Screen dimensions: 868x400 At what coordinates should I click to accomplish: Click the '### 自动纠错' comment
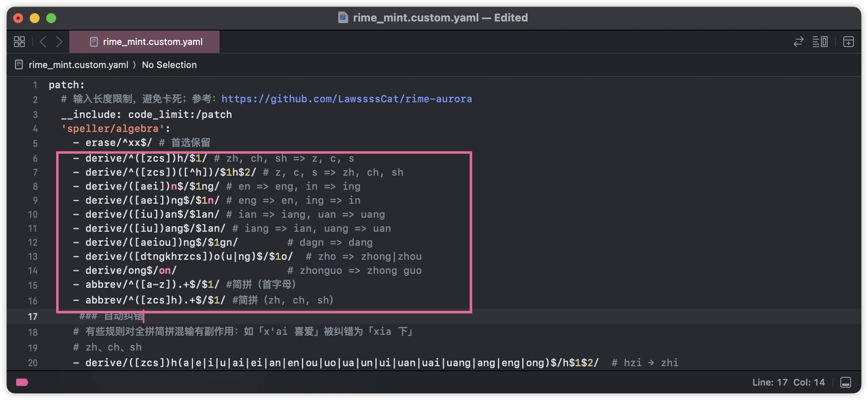point(111,317)
